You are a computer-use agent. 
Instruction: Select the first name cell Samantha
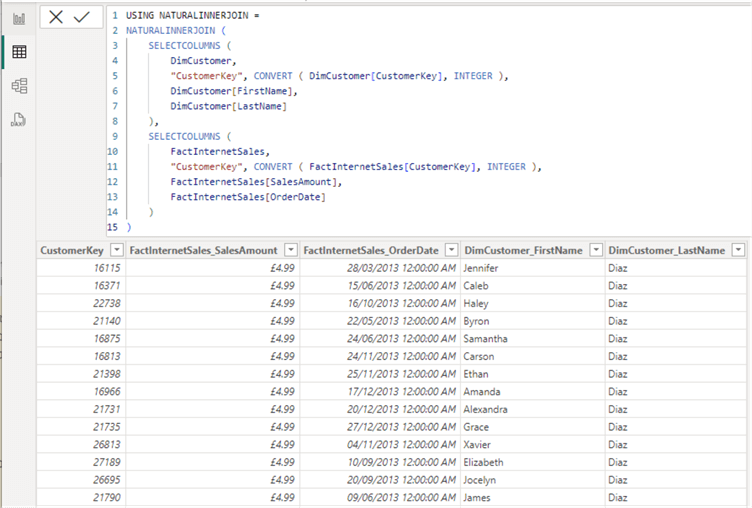pos(532,339)
